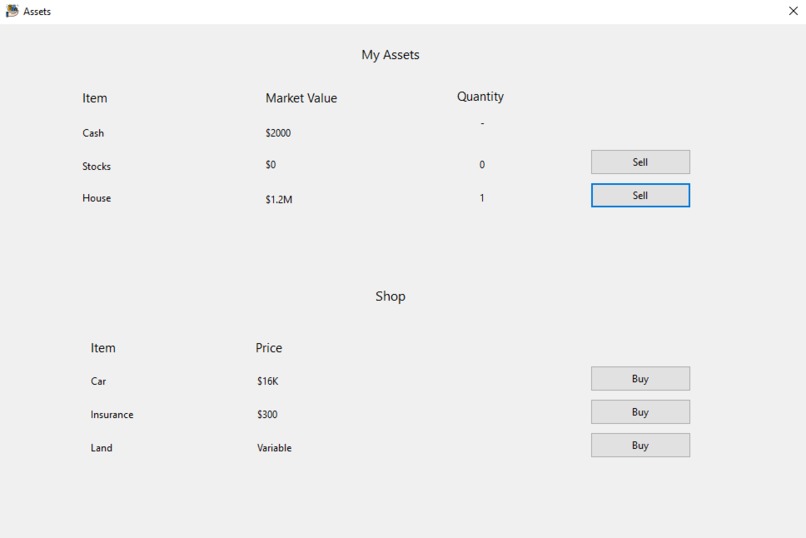Click the 'Stocks' item label

click(96, 166)
